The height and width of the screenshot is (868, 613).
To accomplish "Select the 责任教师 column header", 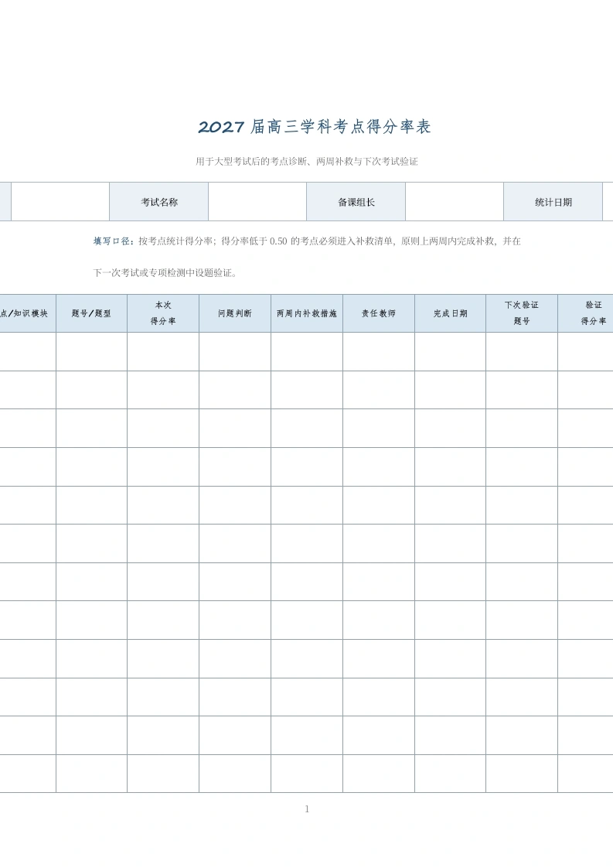I will 379,313.
